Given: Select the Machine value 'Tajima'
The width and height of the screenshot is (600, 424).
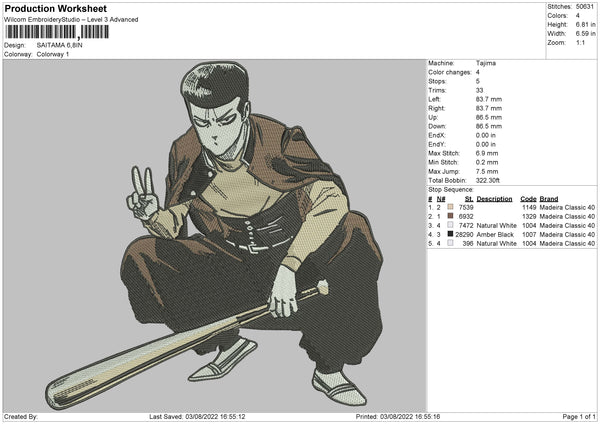Looking at the screenshot, I should click(x=486, y=63).
